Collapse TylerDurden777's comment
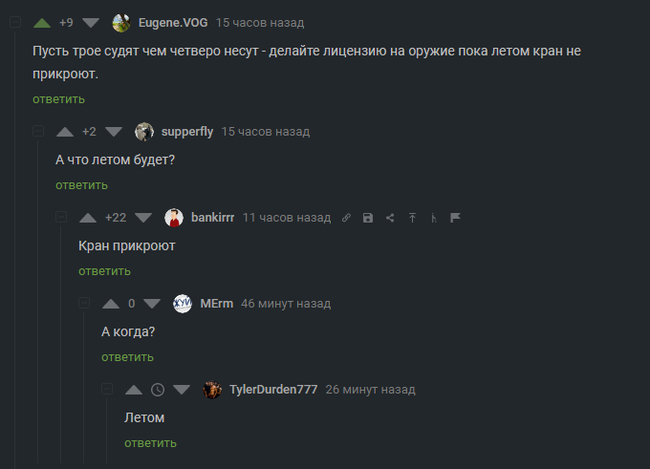 [107, 389]
